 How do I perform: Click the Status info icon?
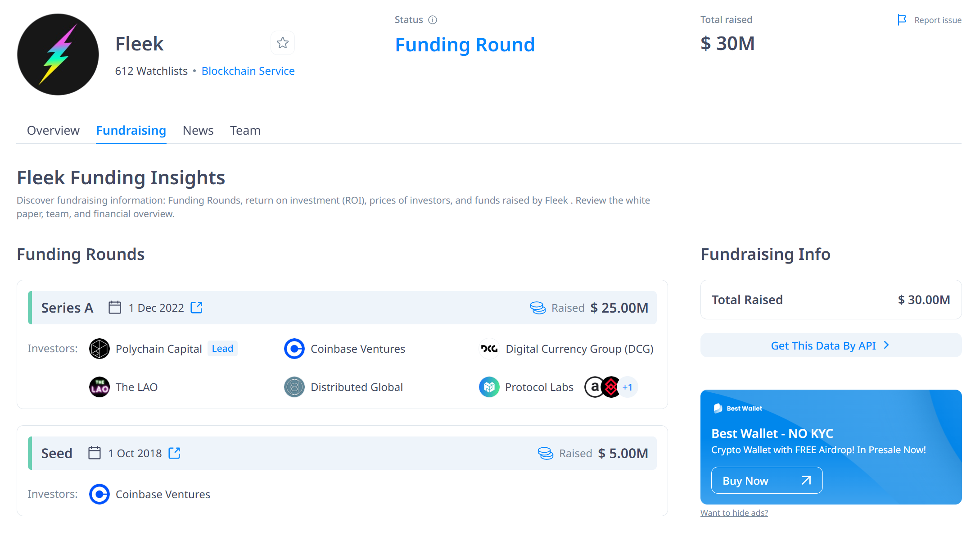[433, 20]
